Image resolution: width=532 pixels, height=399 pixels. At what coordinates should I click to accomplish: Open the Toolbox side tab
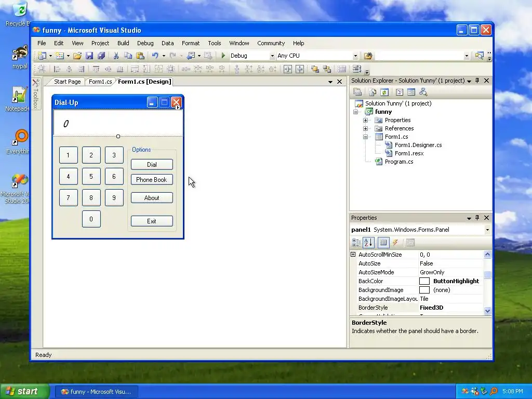[x=36, y=95]
